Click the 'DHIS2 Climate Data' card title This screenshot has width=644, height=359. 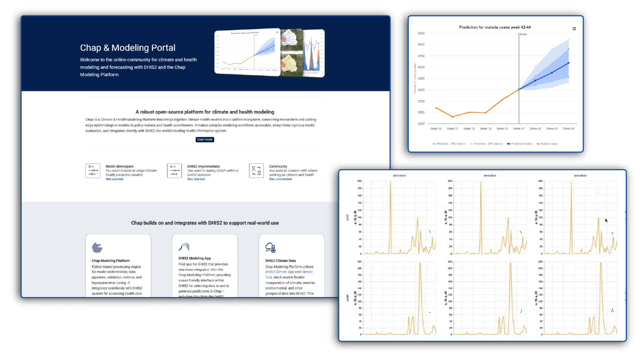click(280, 261)
